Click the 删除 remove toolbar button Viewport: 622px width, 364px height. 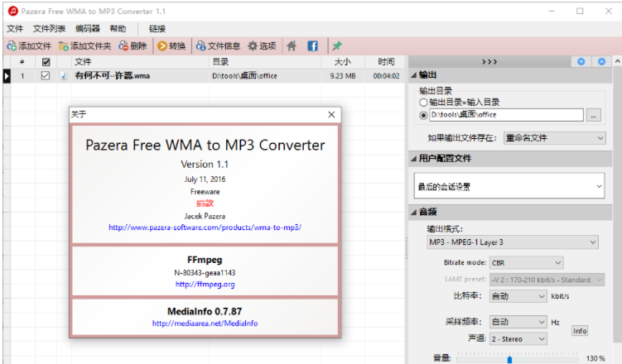click(133, 46)
